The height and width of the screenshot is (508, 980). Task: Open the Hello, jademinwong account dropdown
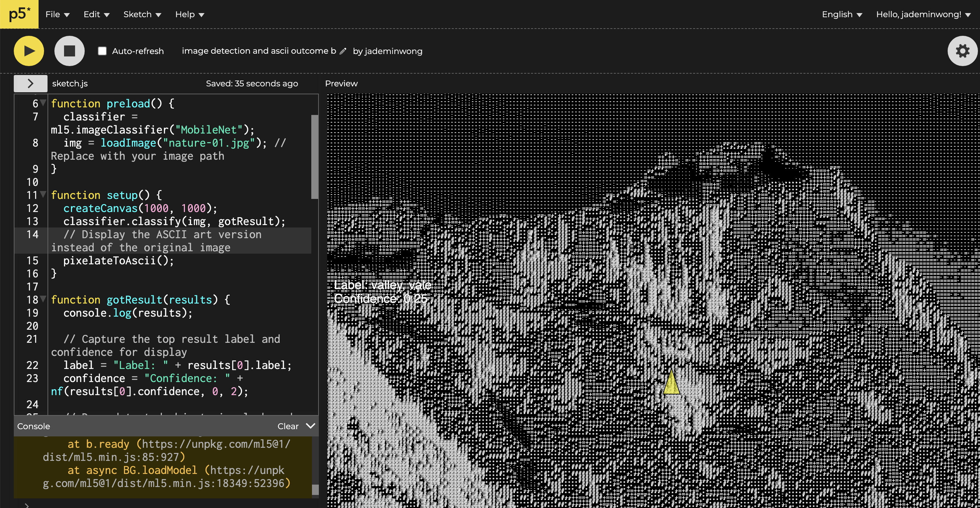[x=923, y=14]
